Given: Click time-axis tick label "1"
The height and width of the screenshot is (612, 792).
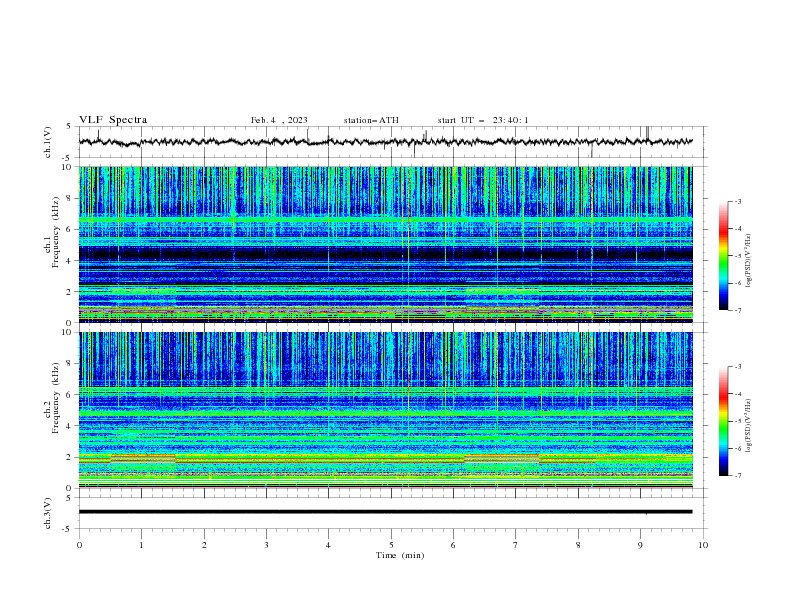Looking at the screenshot, I should [141, 545].
